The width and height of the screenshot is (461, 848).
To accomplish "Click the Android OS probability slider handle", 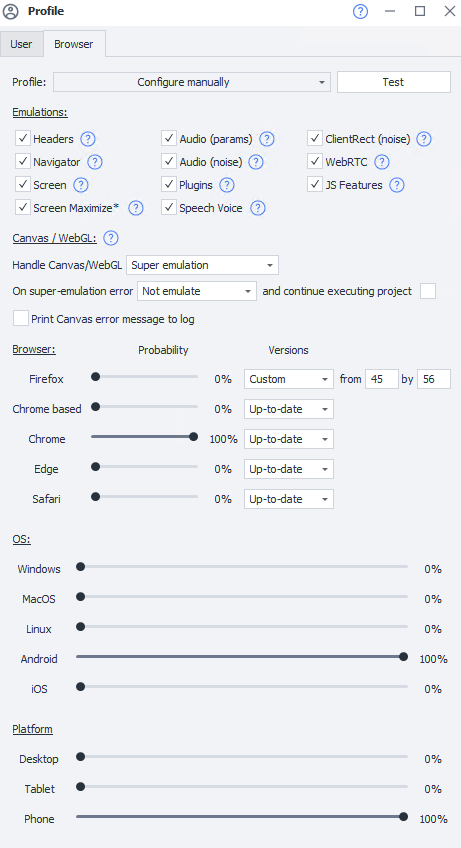I will (x=403, y=657).
